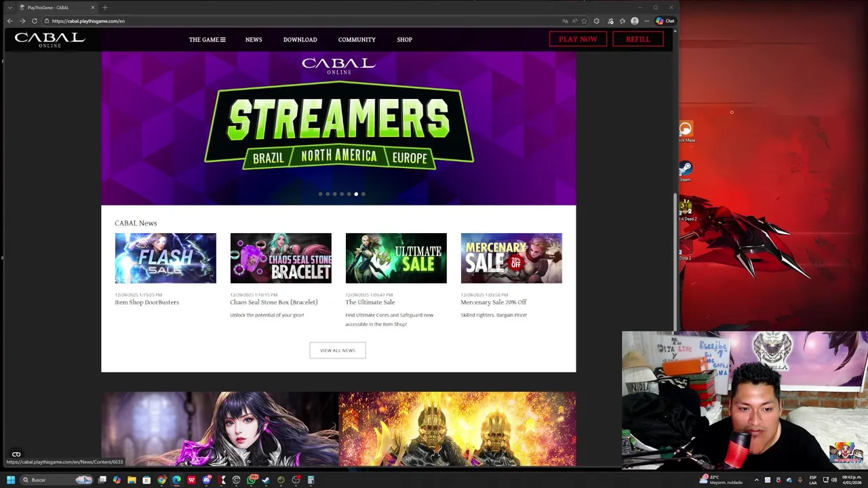Viewport: 868px width, 488px height.
Task: Open browser extensions icon
Action: [597, 21]
